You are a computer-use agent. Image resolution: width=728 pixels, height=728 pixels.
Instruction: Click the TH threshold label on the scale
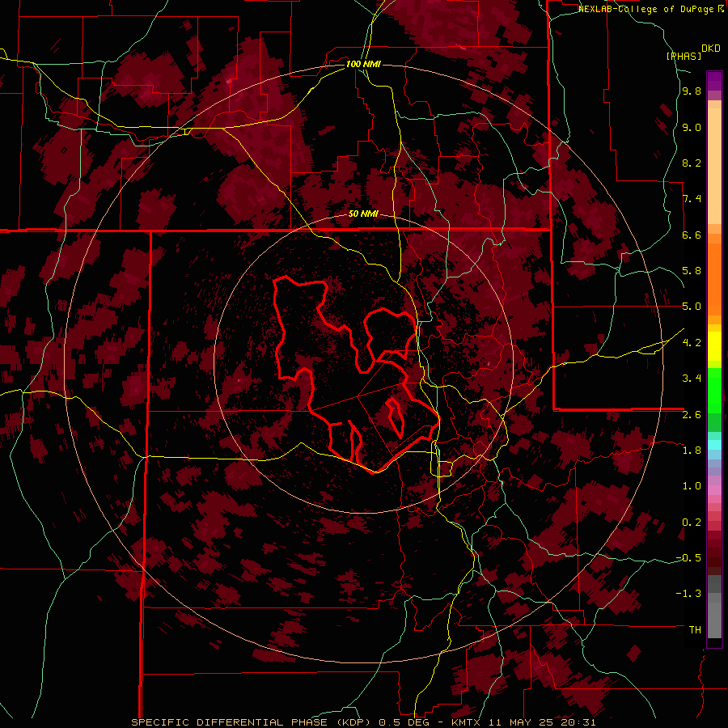(x=695, y=630)
